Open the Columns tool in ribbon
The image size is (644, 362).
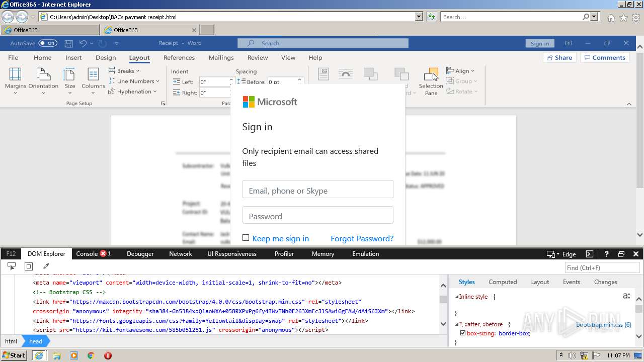(93, 80)
